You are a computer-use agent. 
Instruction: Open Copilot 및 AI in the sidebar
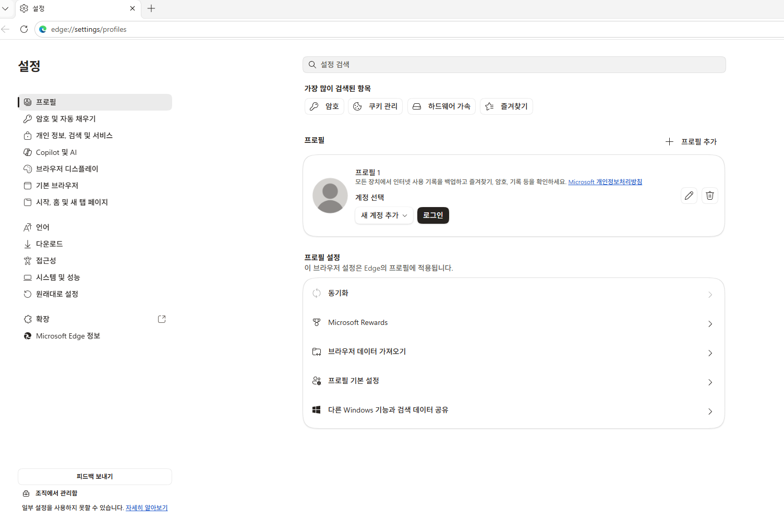click(95, 152)
